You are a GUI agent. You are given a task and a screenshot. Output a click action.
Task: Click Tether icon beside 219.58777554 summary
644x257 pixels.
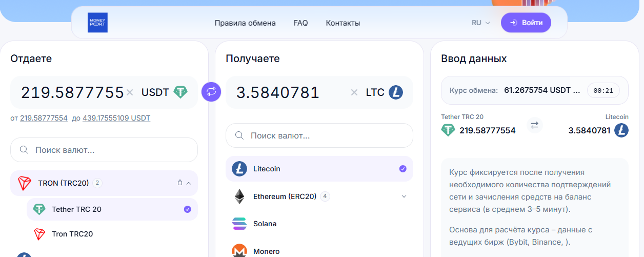448,130
